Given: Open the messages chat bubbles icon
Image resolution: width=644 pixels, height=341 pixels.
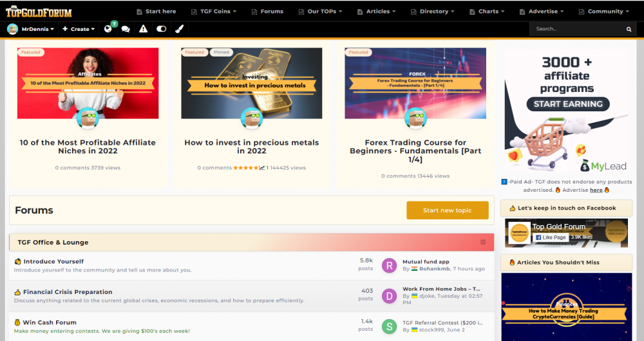Looking at the screenshot, I should click(x=126, y=29).
